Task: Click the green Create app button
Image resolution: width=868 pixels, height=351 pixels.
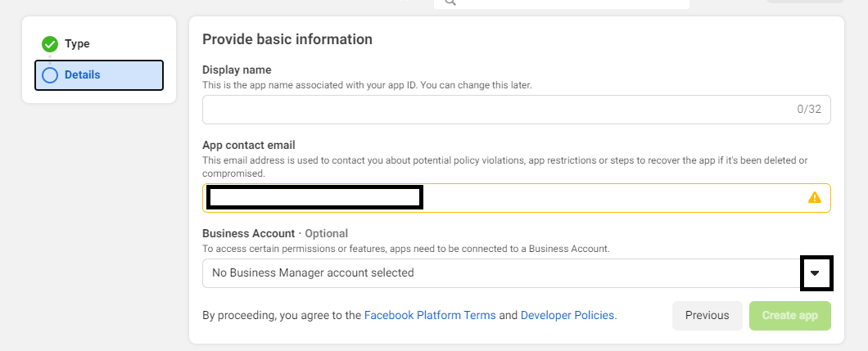Action: point(789,316)
